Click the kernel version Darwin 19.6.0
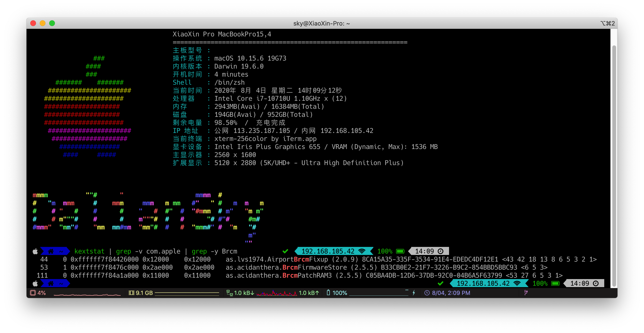 (x=239, y=66)
